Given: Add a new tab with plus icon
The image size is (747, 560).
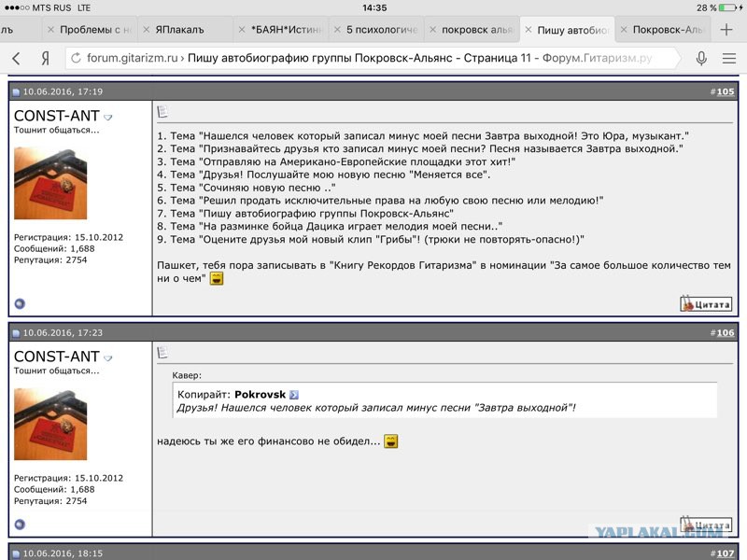Looking at the screenshot, I should pyautogui.click(x=726, y=30).
